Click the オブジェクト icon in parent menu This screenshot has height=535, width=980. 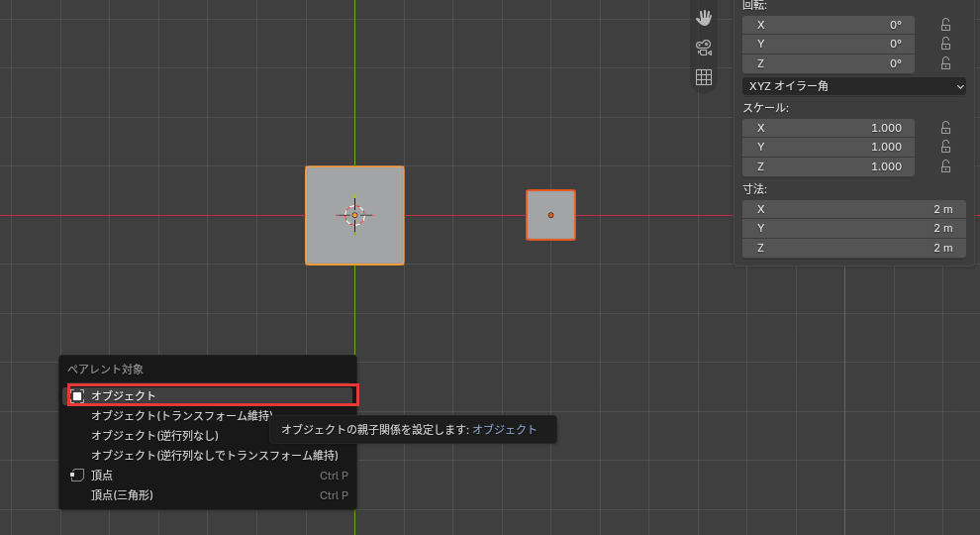77,395
